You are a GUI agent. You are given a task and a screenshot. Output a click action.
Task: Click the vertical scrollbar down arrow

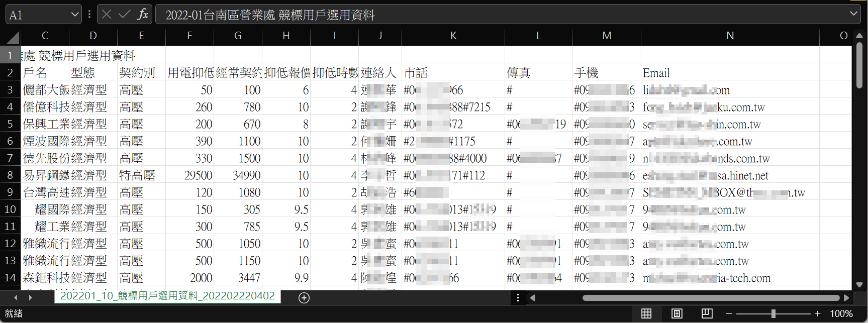(x=859, y=285)
